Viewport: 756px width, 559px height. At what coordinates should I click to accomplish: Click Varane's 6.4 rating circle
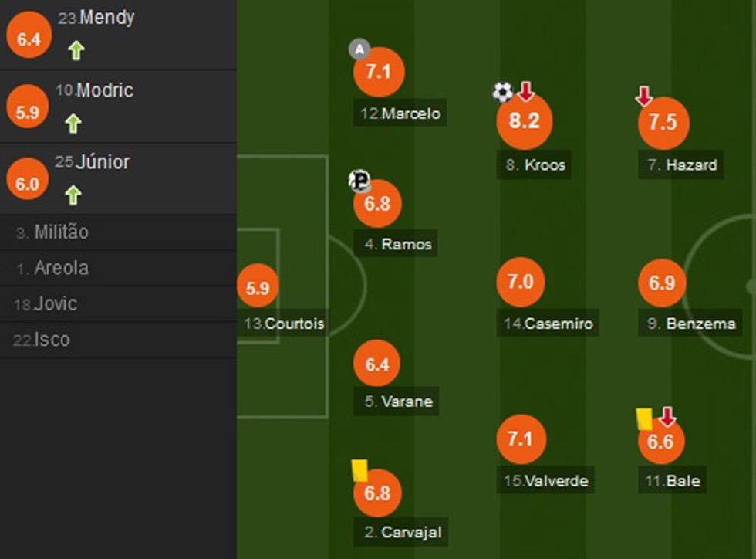click(x=376, y=364)
